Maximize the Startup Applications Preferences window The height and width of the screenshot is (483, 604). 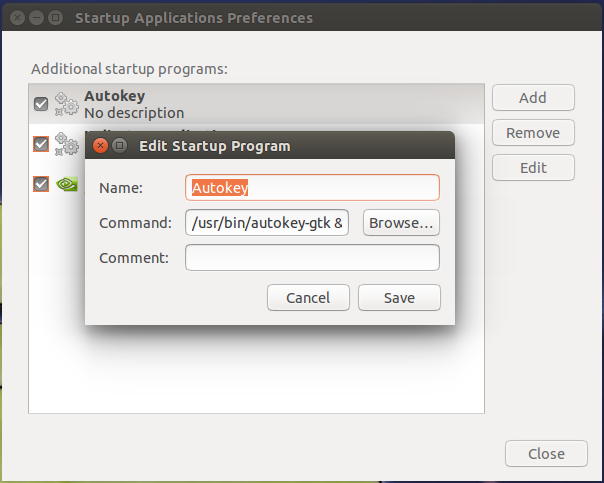tap(55, 18)
